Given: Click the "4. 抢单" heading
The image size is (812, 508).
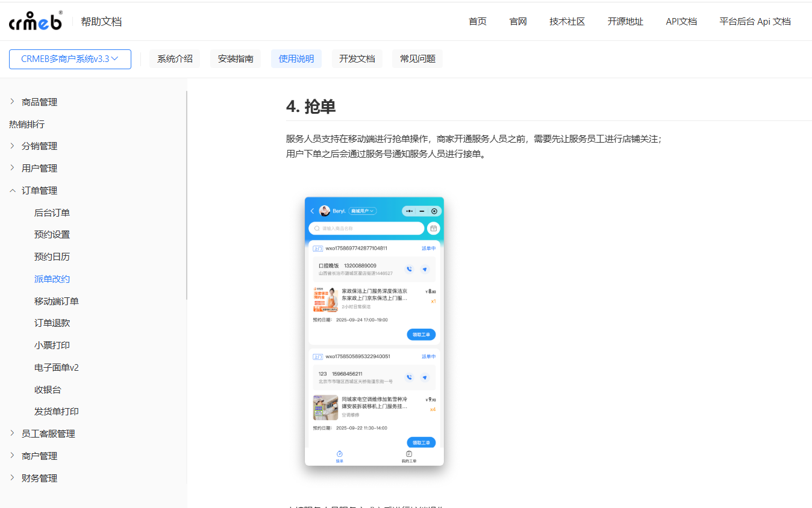Looking at the screenshot, I should point(311,107).
